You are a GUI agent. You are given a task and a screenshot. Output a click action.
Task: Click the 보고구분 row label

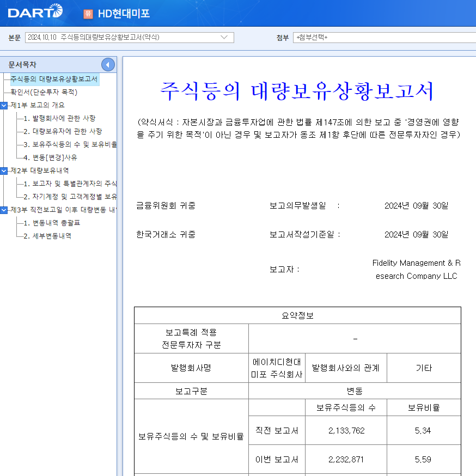[191, 391]
